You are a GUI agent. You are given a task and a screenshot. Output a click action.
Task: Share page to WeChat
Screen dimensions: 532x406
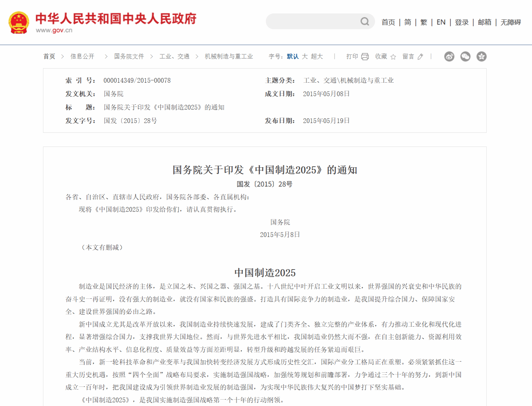pos(465,56)
